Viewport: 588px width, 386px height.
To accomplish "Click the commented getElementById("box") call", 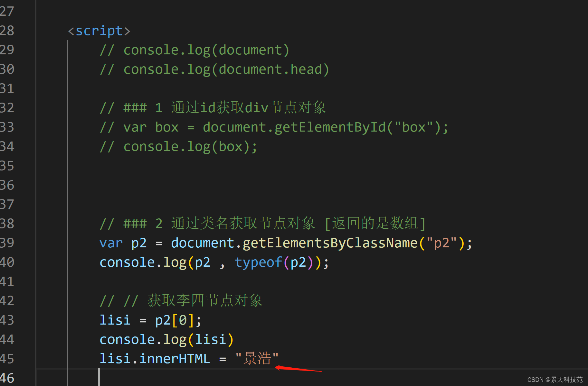I will [x=325, y=127].
